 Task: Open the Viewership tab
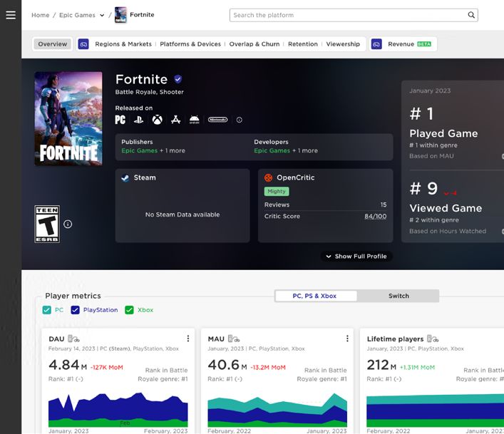343,44
